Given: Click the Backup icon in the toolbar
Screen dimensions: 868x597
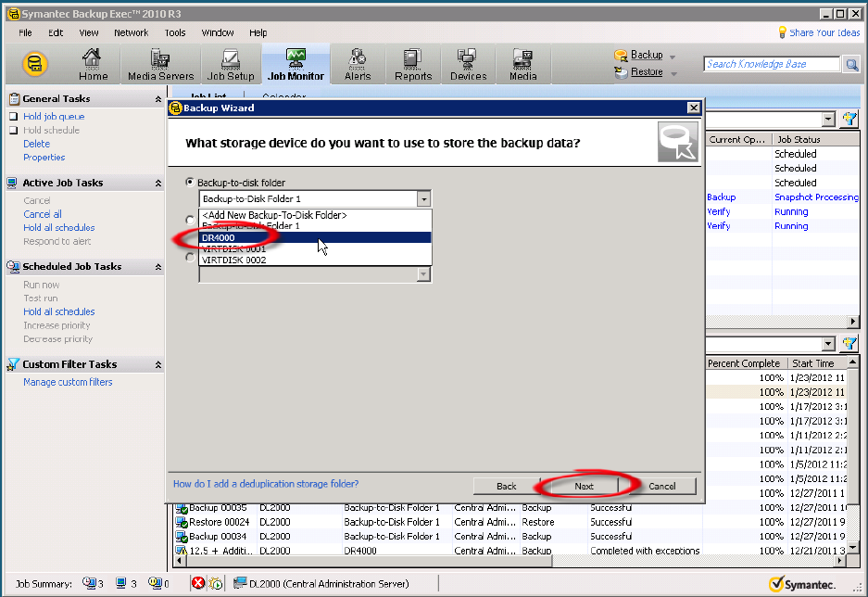Looking at the screenshot, I should [621, 56].
